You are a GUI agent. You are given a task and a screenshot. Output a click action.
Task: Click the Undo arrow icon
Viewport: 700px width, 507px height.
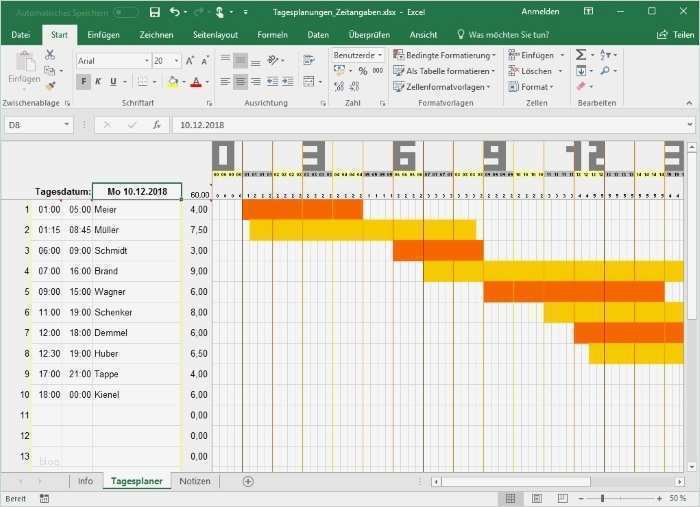click(x=175, y=12)
